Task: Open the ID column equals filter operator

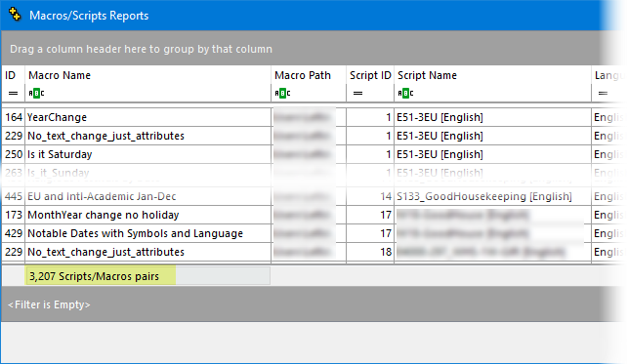Action: coord(13,94)
